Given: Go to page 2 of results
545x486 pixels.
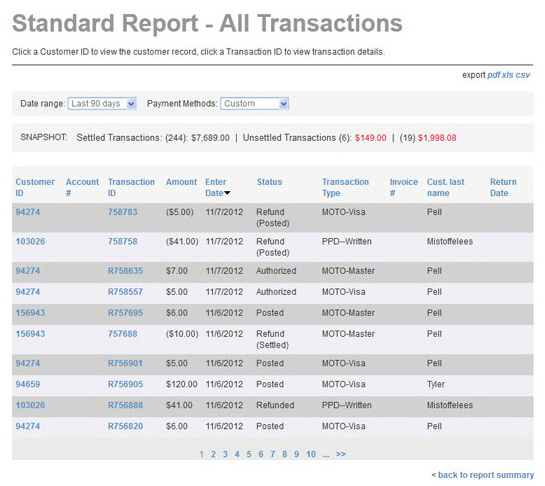Looking at the screenshot, I should tap(213, 454).
